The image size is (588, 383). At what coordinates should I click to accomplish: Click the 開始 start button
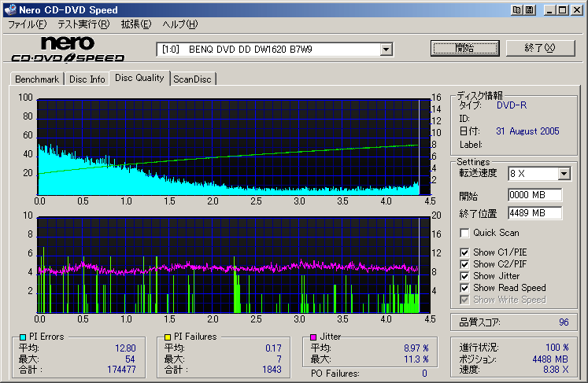click(465, 48)
